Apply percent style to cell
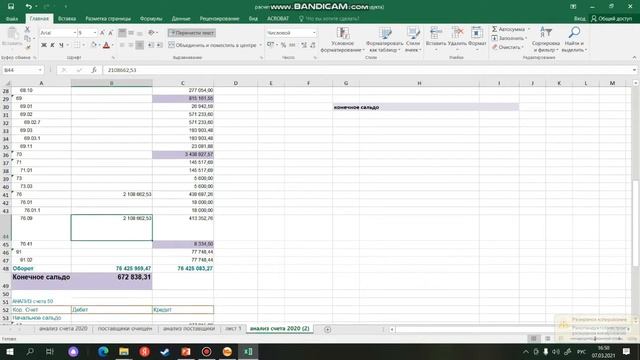The image size is (640, 360). coord(283,45)
